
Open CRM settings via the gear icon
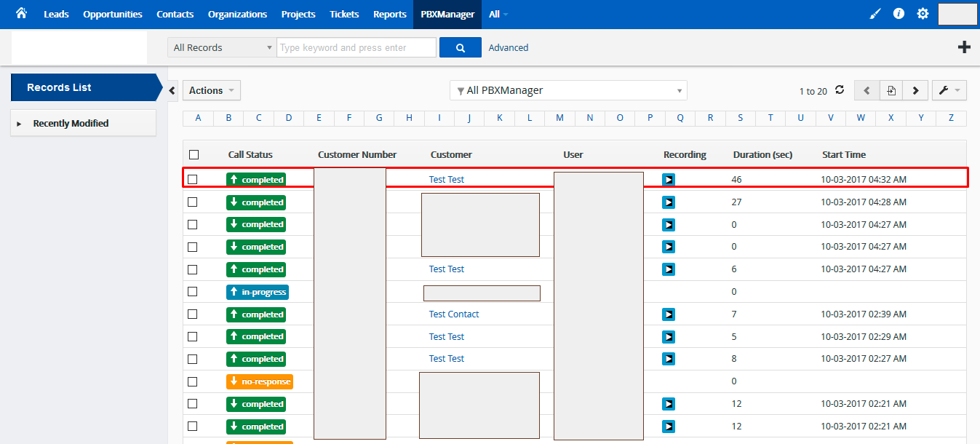coord(923,13)
